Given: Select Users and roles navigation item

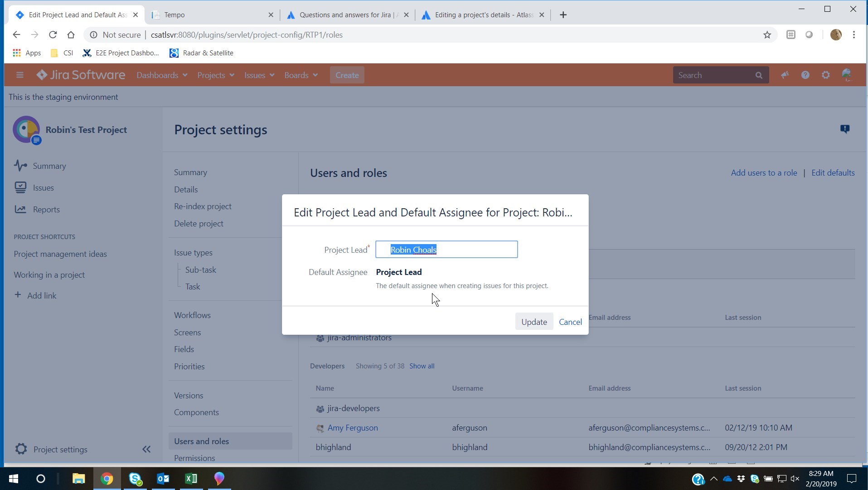Looking at the screenshot, I should 230,441.
